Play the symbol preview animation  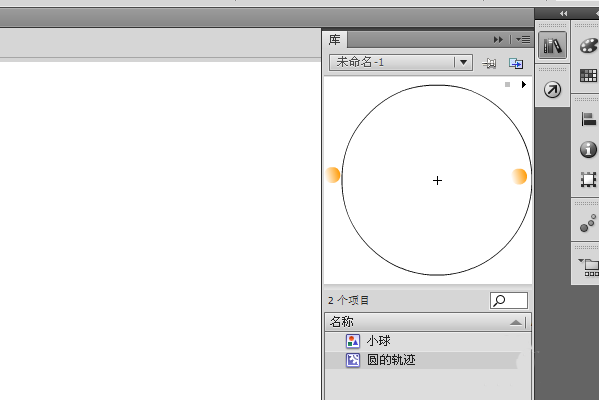[x=524, y=84]
